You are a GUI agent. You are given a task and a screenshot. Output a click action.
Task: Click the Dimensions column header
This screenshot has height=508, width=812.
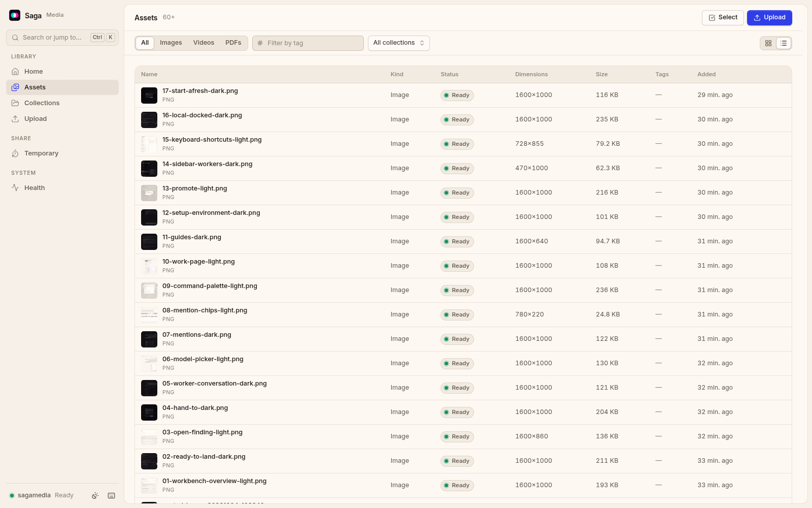click(531, 75)
